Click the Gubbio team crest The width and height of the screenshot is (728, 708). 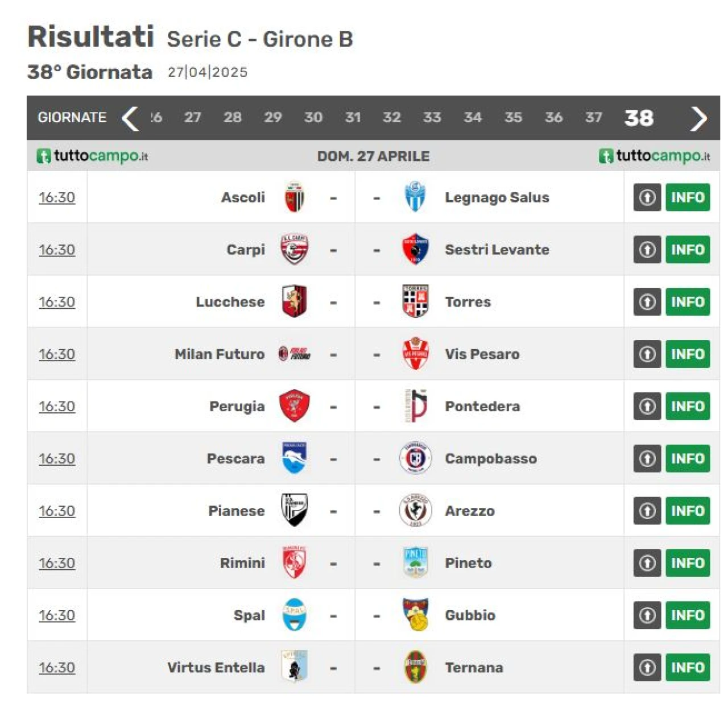click(x=415, y=615)
